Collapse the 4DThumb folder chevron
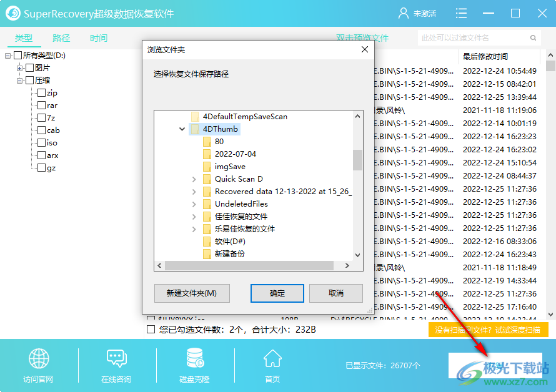The height and width of the screenshot is (392, 556). [x=182, y=129]
